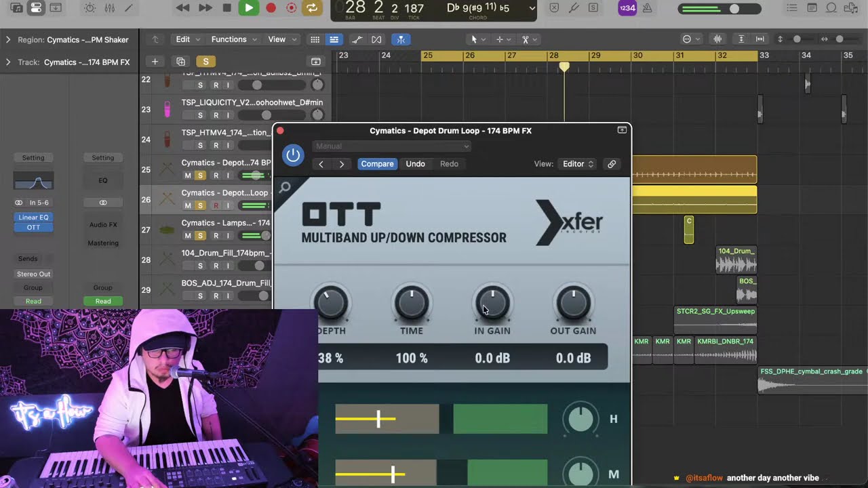
Task: Open the Library browser icon
Action: click(x=16, y=8)
